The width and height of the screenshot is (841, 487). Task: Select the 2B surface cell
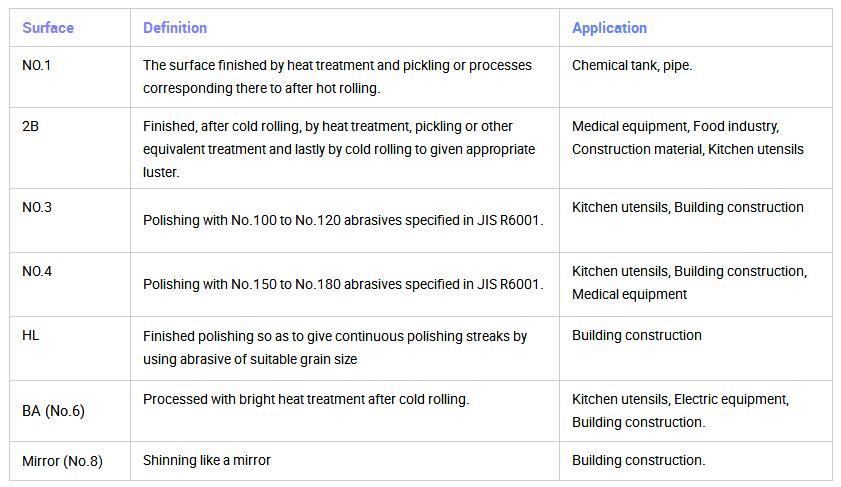click(70, 147)
